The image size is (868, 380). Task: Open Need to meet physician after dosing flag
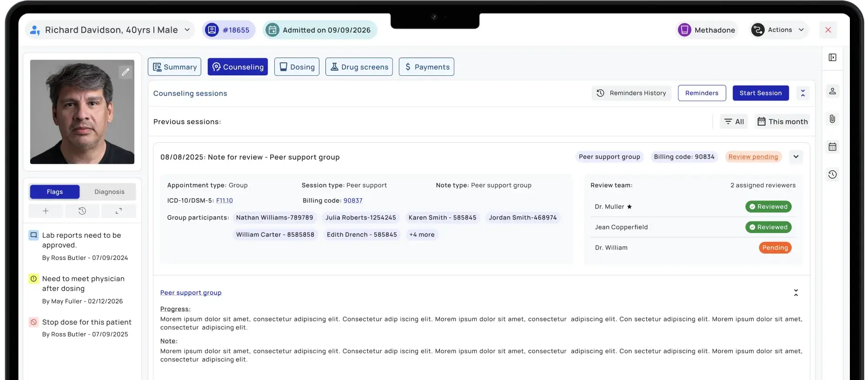84,283
